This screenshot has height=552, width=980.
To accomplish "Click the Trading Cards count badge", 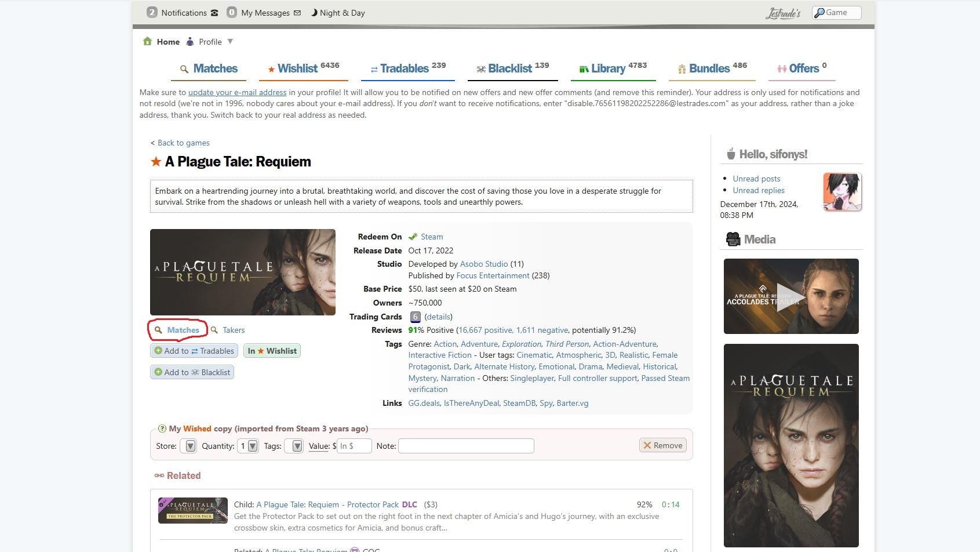I will pos(415,317).
